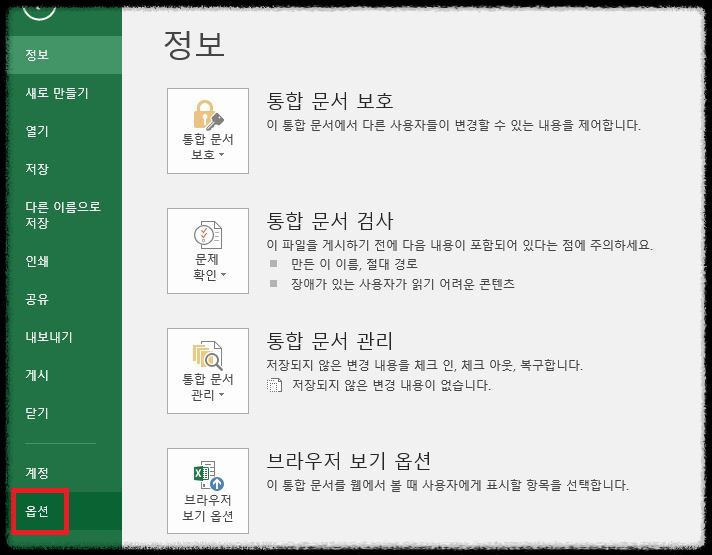Click the 만든 이 이름, 절대 경로 text
Image resolution: width=712 pixels, height=555 pixels.
[354, 264]
